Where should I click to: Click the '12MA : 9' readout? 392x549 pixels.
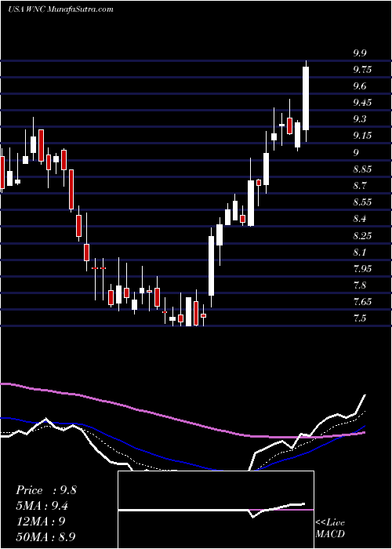click(39, 521)
